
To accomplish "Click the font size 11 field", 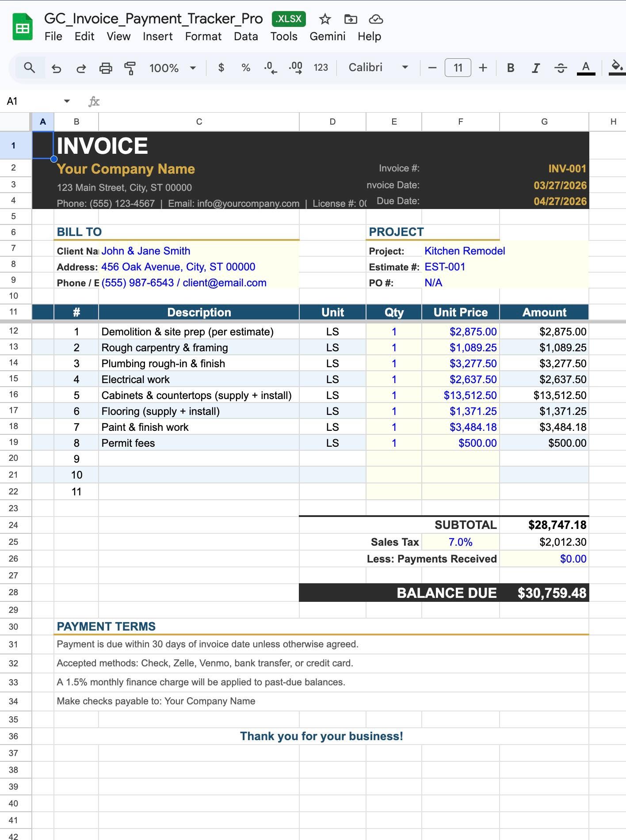I will pyautogui.click(x=458, y=68).
